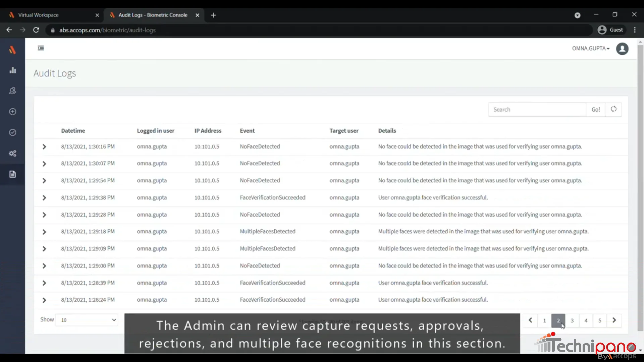
Task: Select the Audit Logs - Biometric Console tab
Action: [x=153, y=15]
